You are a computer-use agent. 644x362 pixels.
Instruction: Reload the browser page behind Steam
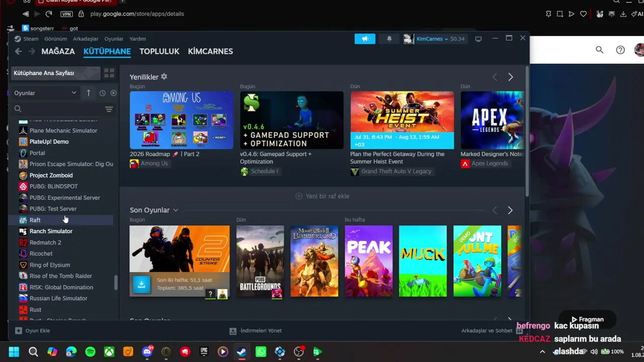click(49, 14)
